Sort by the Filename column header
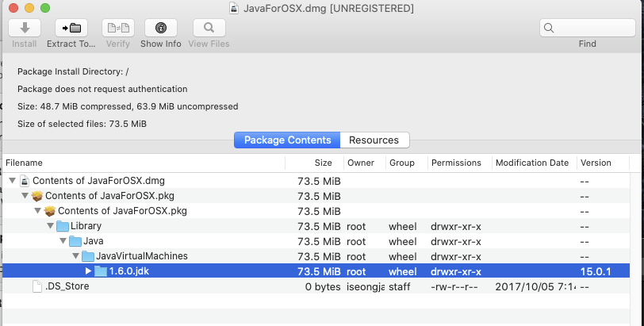644x326 pixels. click(144, 163)
